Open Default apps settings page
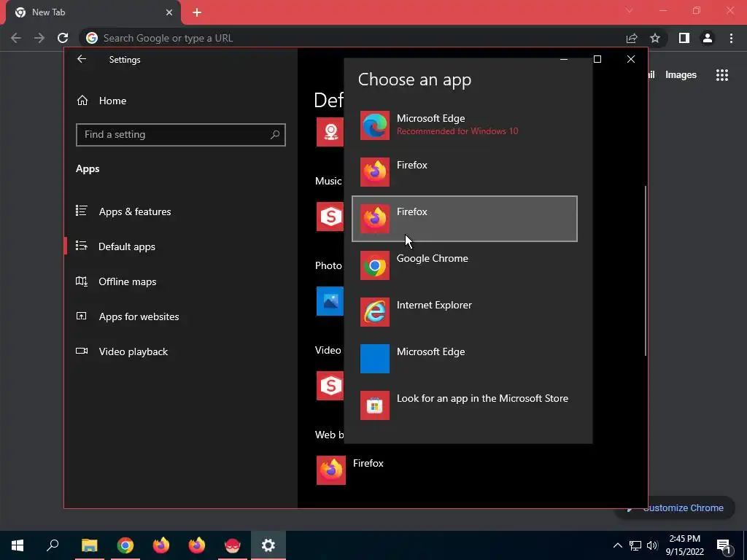Screen dimensions: 747x560 coord(181,246)
